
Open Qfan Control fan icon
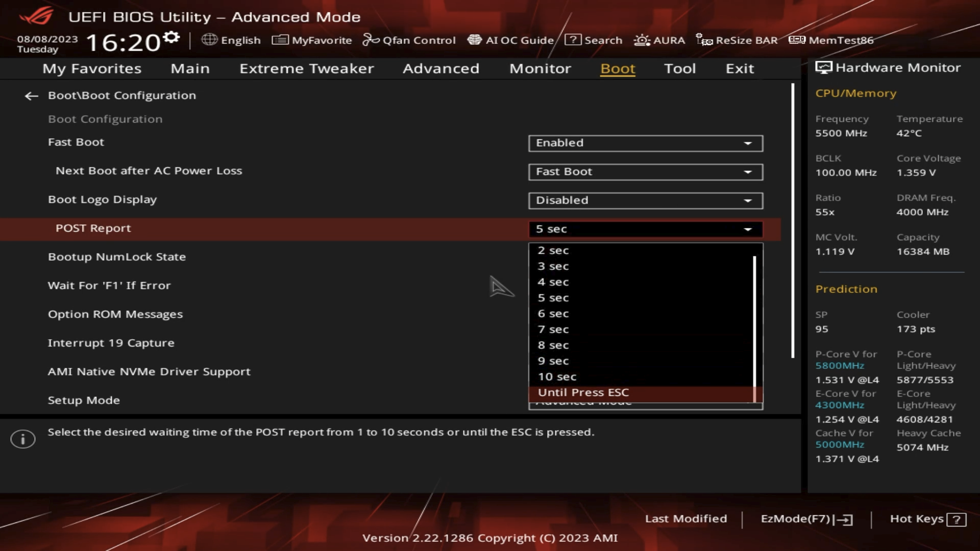[371, 40]
